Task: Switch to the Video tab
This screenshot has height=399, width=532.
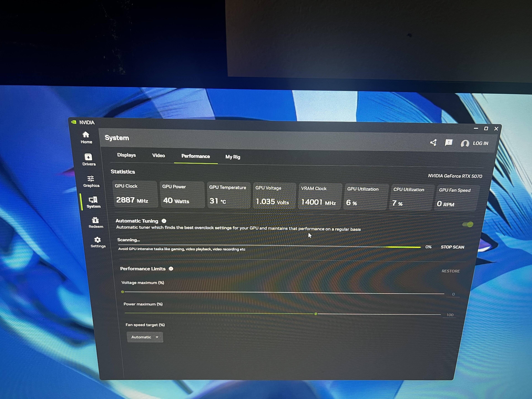Action: point(158,156)
